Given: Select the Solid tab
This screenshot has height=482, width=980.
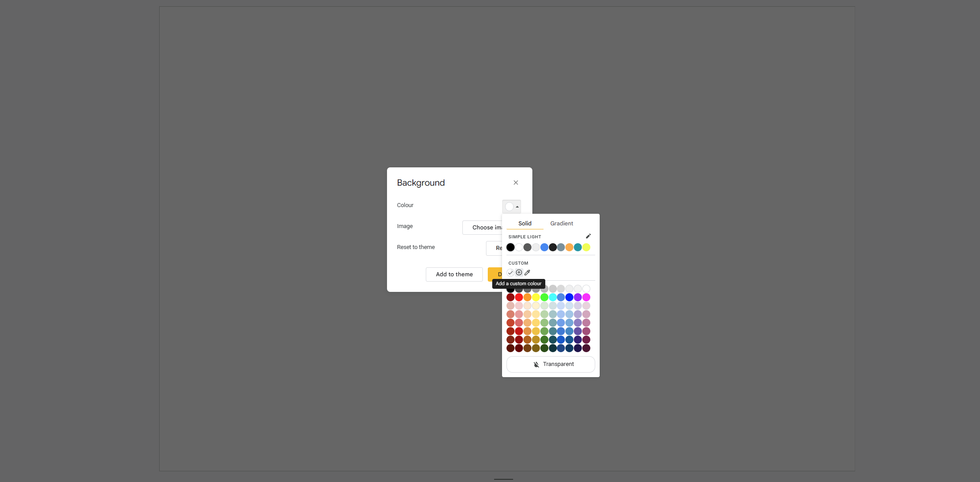Looking at the screenshot, I should [525, 224].
